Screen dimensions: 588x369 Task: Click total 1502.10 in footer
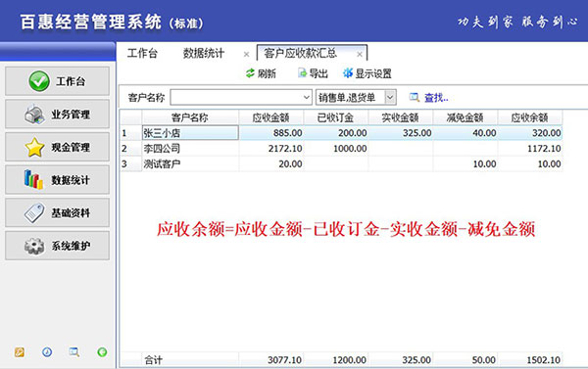[543, 360]
